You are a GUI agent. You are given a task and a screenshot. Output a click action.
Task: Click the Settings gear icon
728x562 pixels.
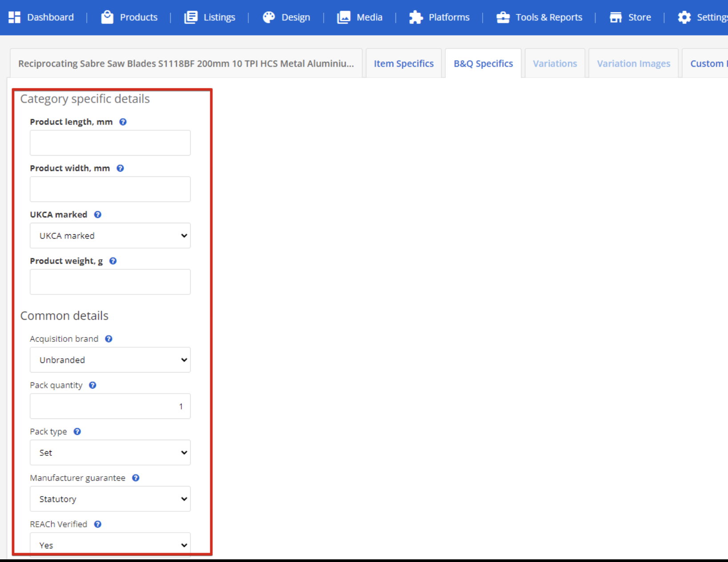coord(684,17)
